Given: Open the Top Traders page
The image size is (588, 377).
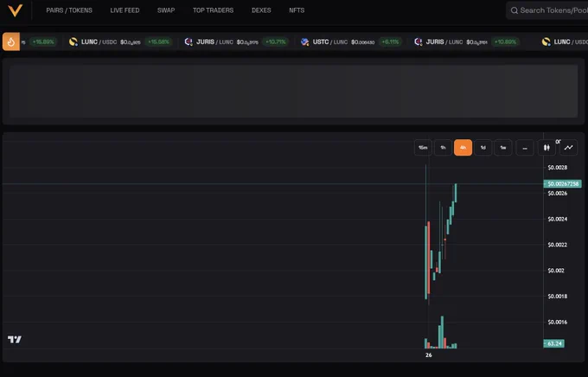Looking at the screenshot, I should point(213,10).
